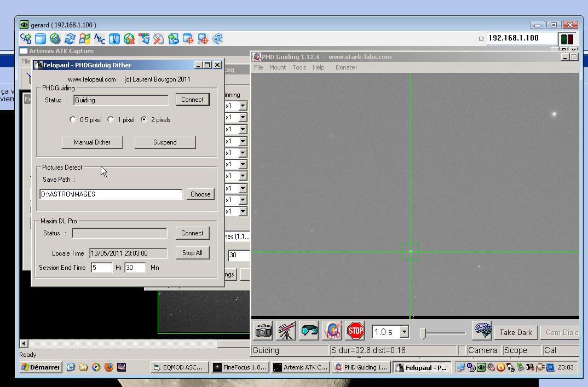The width and height of the screenshot is (588, 387).
Task: Click the D:\ASTRO\IMAGES save path field
Action: point(111,194)
